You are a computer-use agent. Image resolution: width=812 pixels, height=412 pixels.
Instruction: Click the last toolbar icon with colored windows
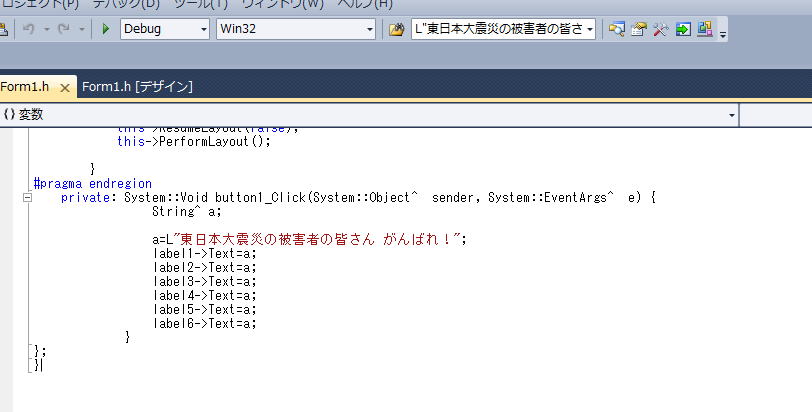pos(705,28)
